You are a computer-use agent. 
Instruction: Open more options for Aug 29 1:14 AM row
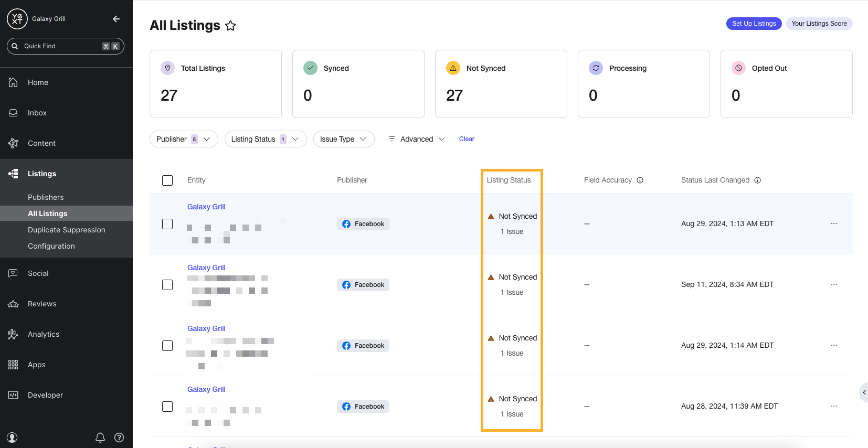[x=834, y=345]
